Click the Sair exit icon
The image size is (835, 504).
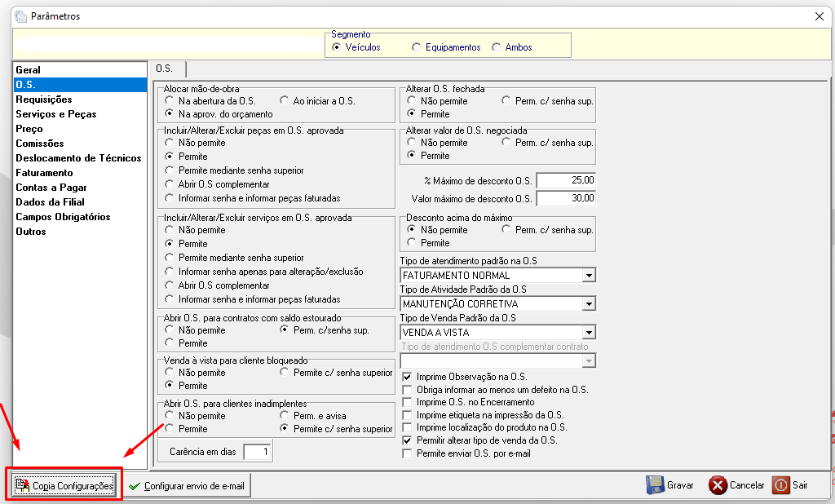780,484
